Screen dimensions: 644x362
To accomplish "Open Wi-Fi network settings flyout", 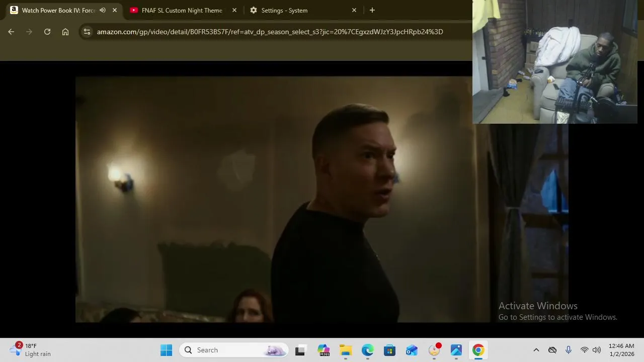I will point(585,350).
